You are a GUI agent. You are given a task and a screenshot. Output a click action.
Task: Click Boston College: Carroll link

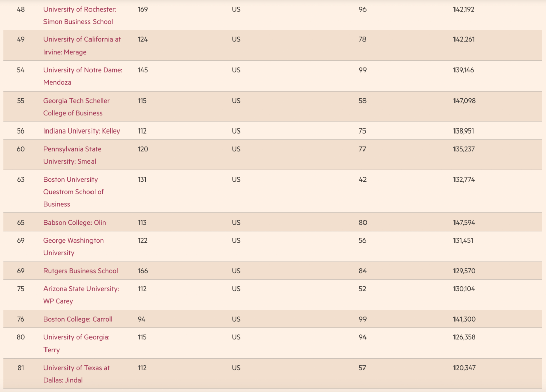pyautogui.click(x=78, y=319)
